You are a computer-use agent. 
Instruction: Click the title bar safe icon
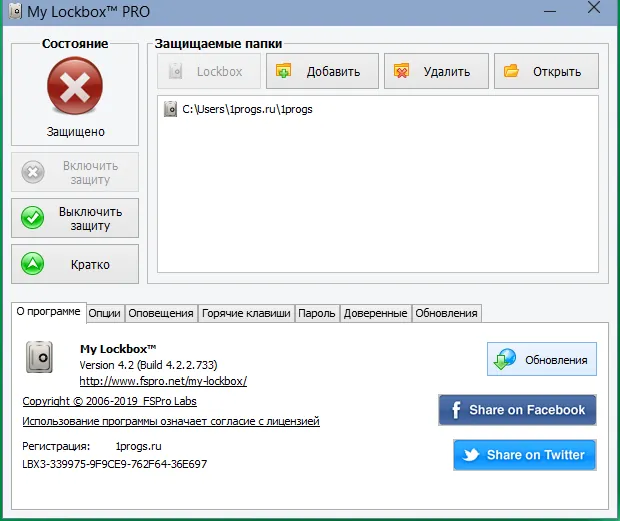15,11
